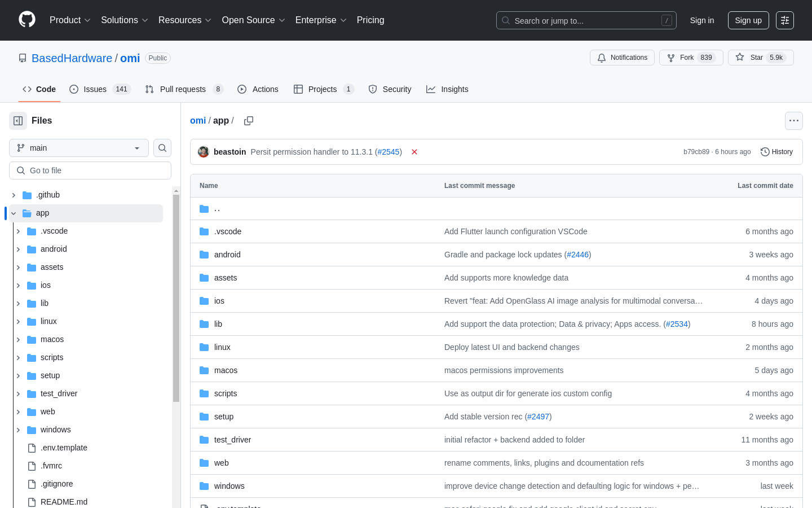812x508 pixels.
Task: Click the test_driver folder icon in the table
Action: coord(204,440)
